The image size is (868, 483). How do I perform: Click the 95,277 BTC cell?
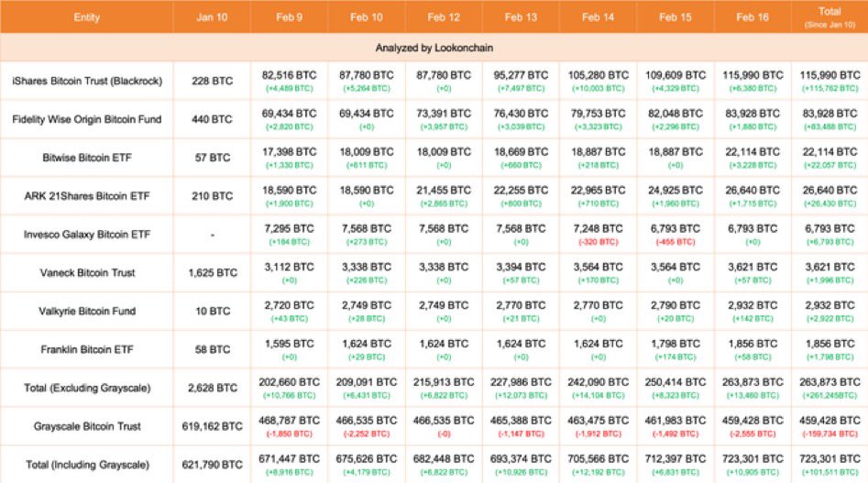(521, 81)
